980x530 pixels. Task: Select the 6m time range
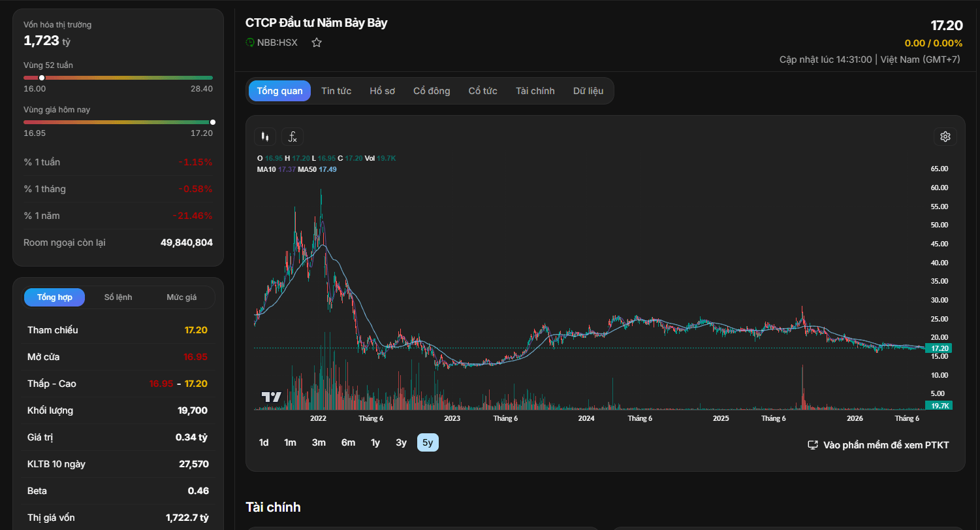348,442
